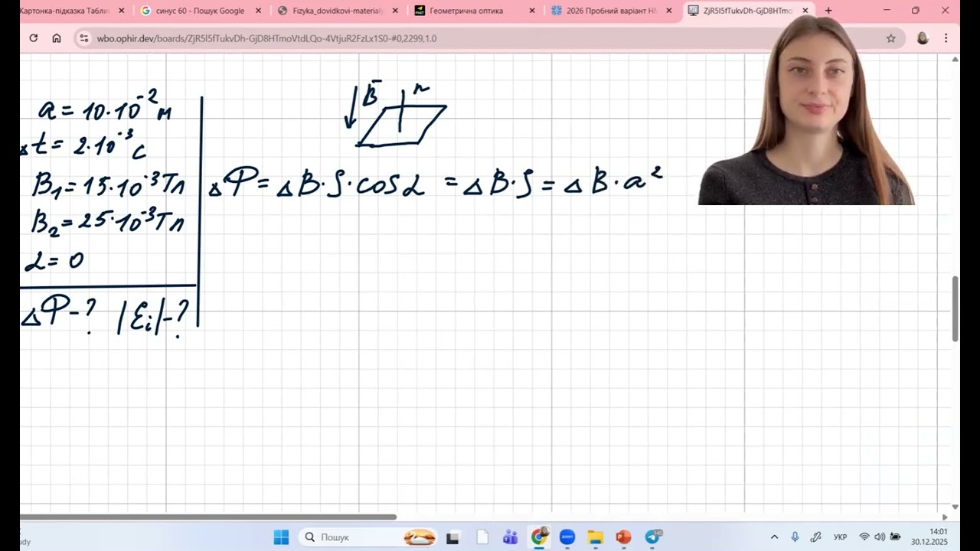Close the 'синус 60' Google tab
The height and width of the screenshot is (551, 980).
pos(258,11)
